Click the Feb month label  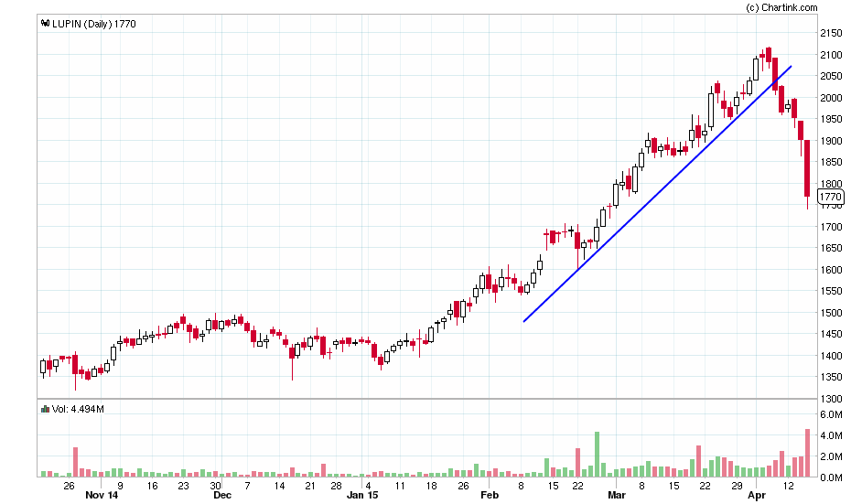489,495
